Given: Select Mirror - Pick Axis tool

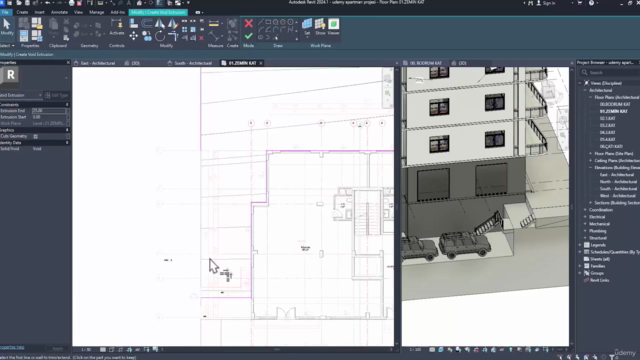Looking at the screenshot, I should [160, 24].
